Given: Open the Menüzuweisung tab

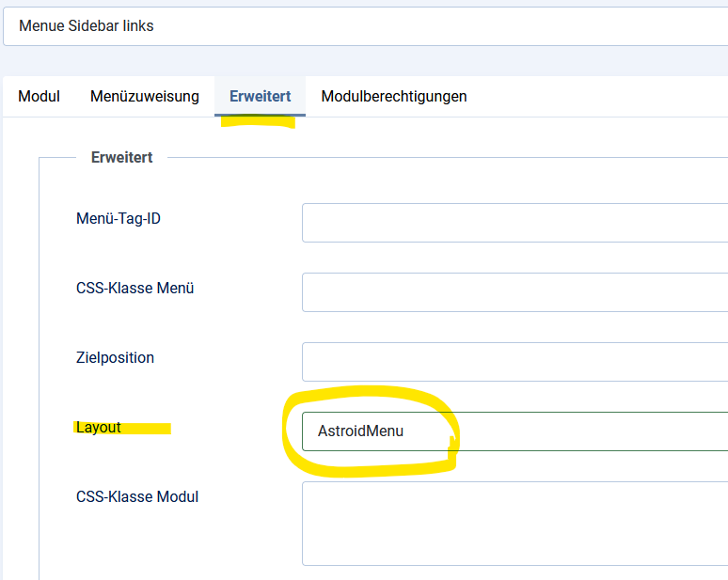Looking at the screenshot, I should [145, 96].
